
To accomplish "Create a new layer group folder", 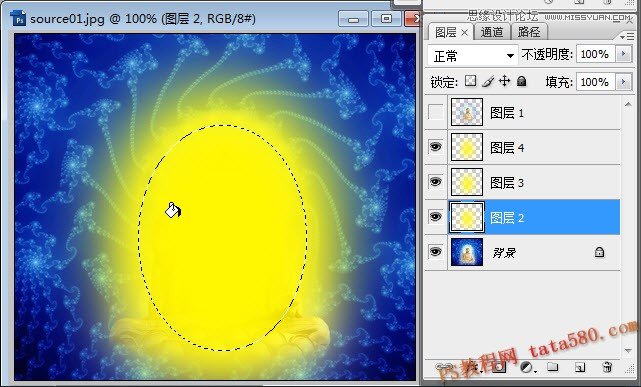I will coord(553,367).
